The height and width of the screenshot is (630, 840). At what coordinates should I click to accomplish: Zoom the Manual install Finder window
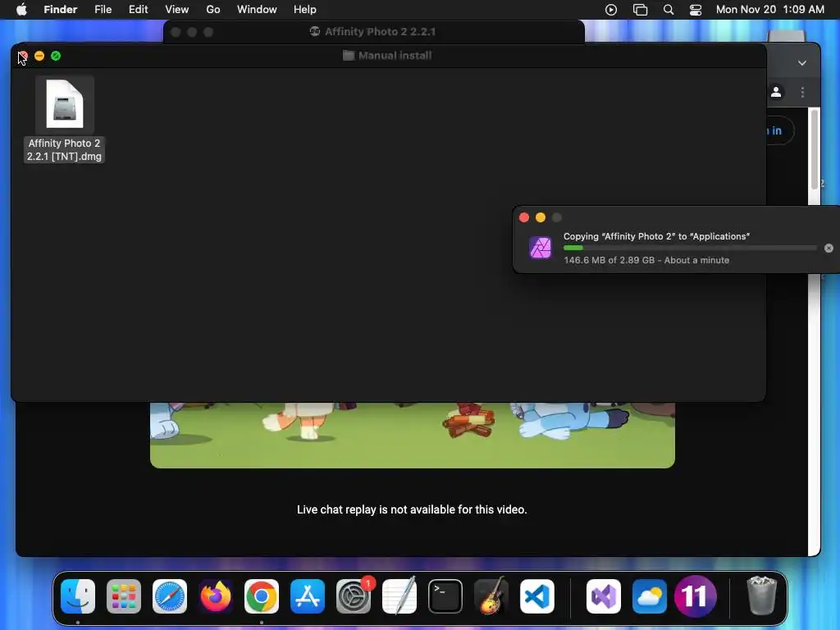[56, 56]
